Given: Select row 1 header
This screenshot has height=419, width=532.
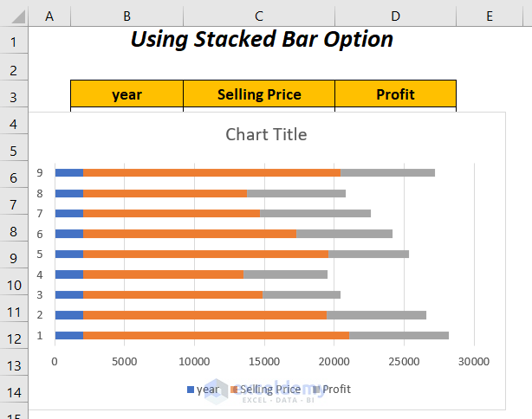Looking at the screenshot, I should 14,41.
